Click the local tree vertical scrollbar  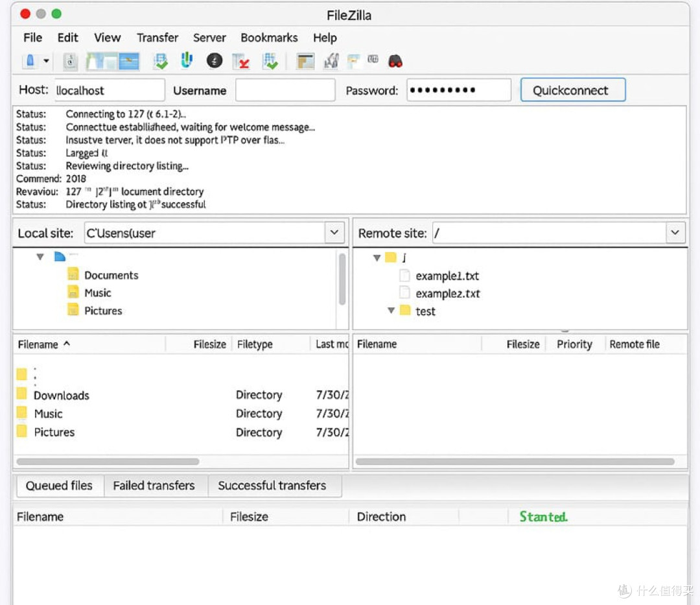[342, 279]
